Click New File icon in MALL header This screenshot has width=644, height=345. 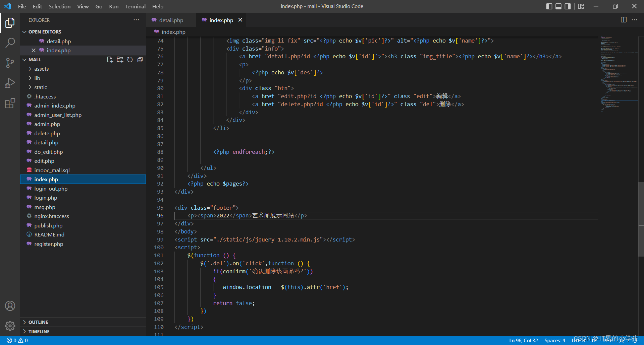(110, 60)
